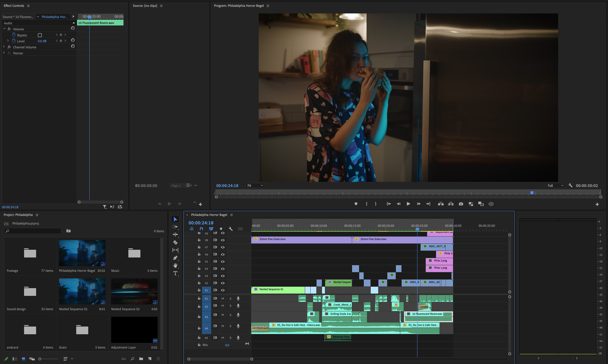608x364 pixels.
Task: Go to In point
Action: 388,204
